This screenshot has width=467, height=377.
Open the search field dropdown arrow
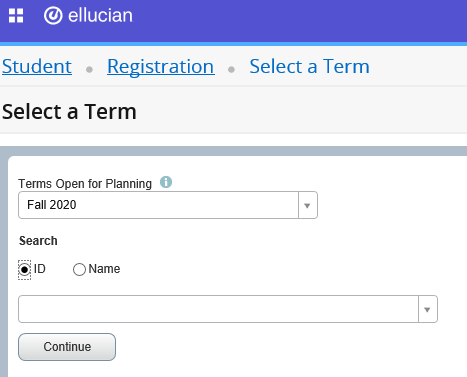point(427,309)
